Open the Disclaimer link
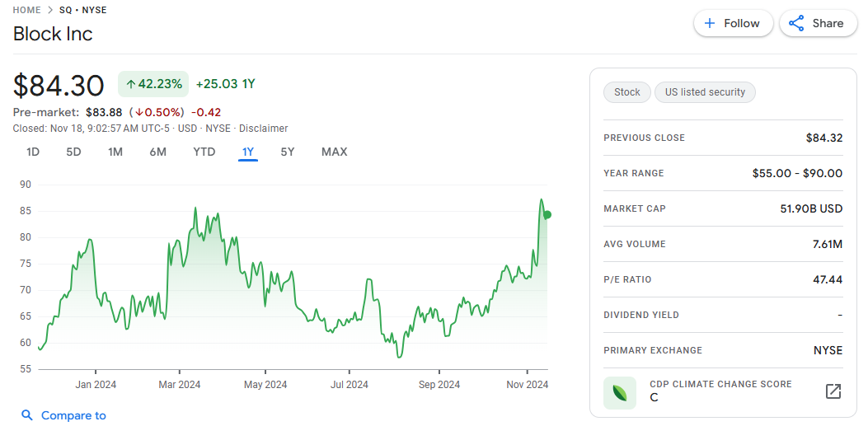This screenshot has width=868, height=426. [263, 129]
